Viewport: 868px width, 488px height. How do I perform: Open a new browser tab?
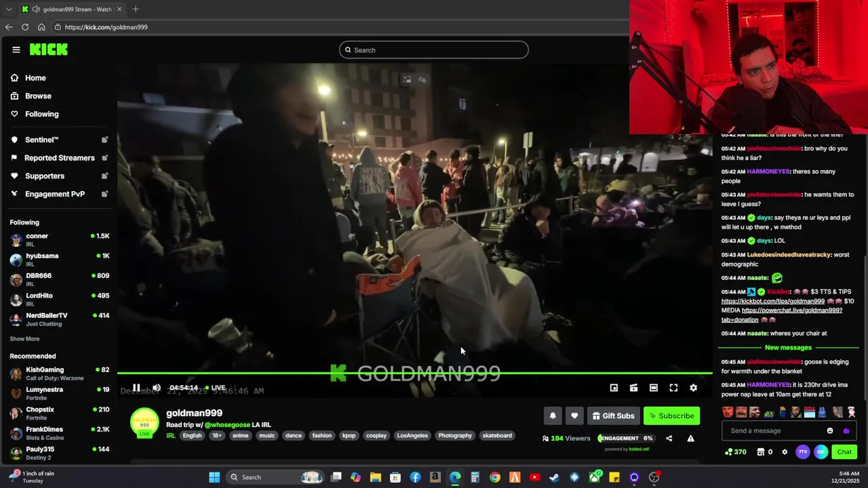(x=136, y=9)
